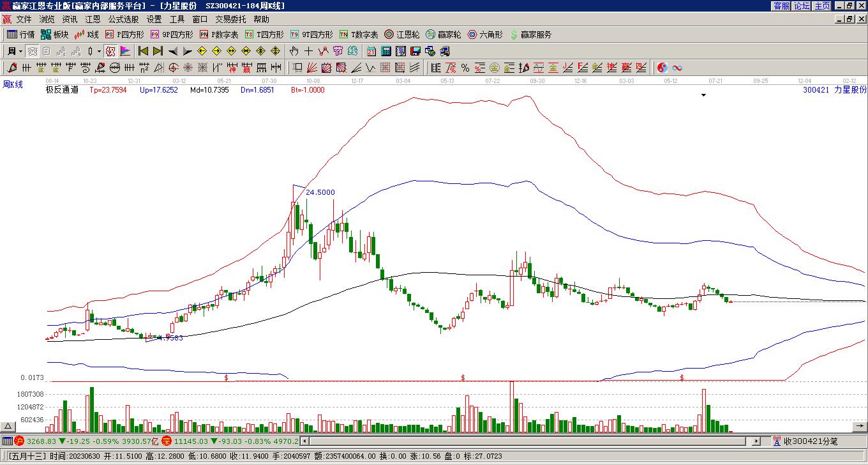Click the 主页 homepage button
Screen dimensions: 868x465
click(x=822, y=6)
